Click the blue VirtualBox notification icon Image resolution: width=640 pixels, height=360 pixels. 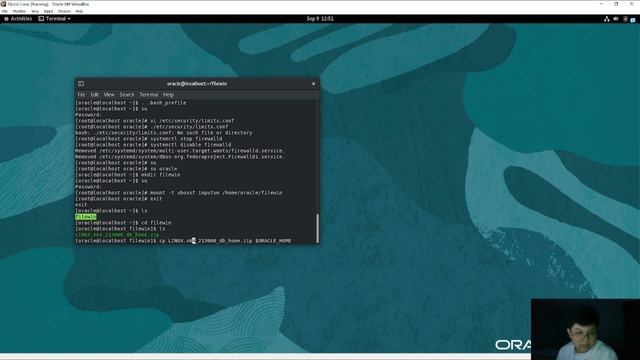coord(633,20)
